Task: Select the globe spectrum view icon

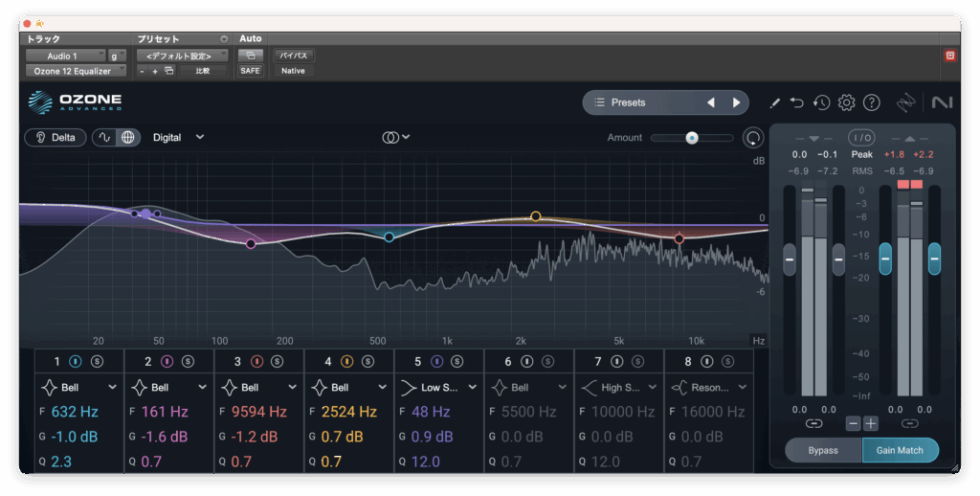Action: click(x=128, y=137)
